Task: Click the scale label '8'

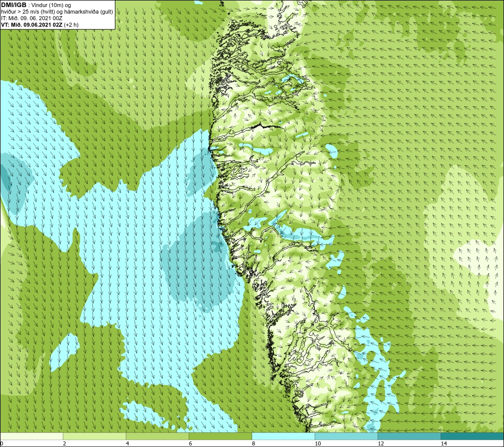Action: [x=254, y=444]
